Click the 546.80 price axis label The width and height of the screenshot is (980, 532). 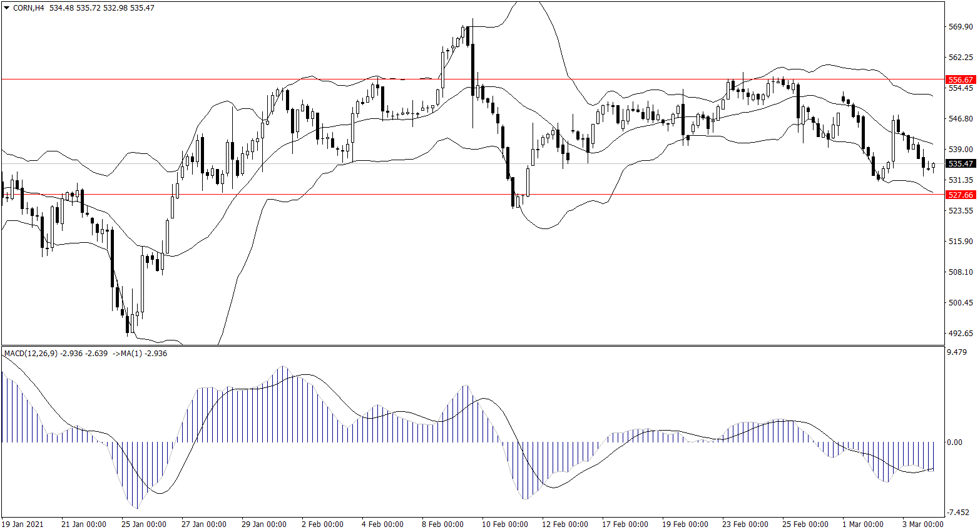click(961, 119)
